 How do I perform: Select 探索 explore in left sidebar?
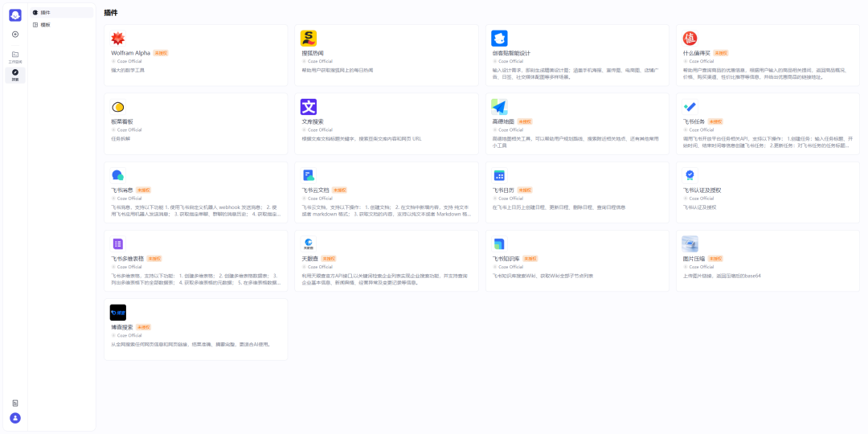click(15, 75)
